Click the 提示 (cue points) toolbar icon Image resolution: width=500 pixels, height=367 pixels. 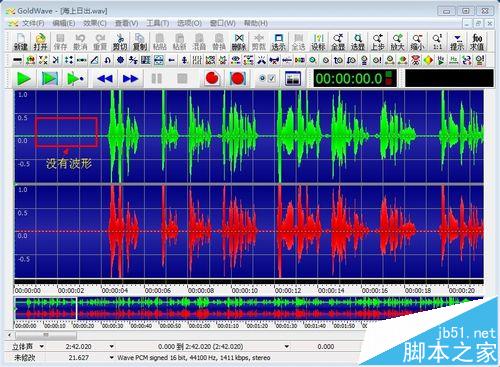pos(457,42)
